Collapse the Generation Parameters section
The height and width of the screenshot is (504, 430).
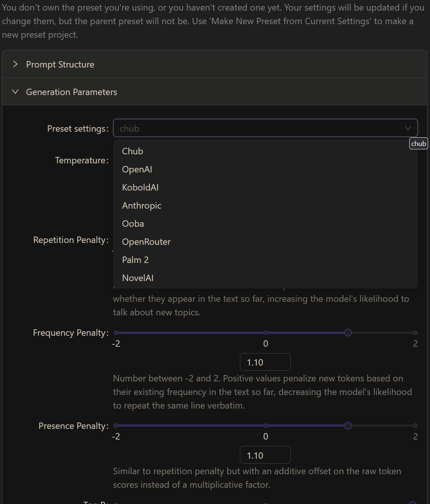(214, 92)
